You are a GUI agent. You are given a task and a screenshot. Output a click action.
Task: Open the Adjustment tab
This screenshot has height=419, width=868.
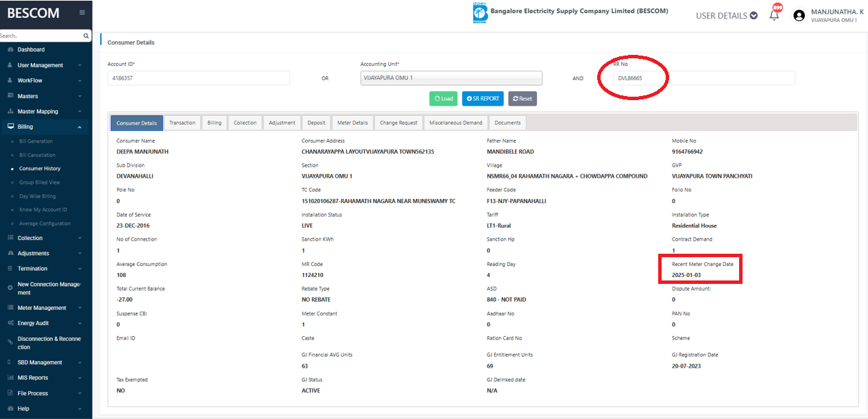coord(282,123)
